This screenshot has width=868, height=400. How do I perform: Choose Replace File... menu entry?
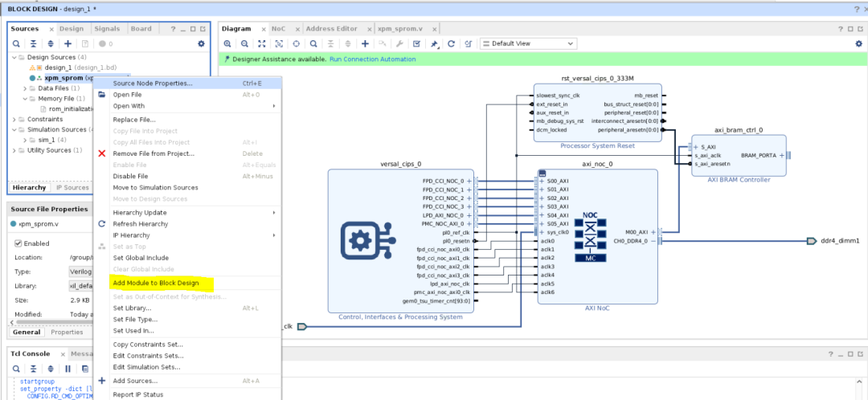pos(134,120)
